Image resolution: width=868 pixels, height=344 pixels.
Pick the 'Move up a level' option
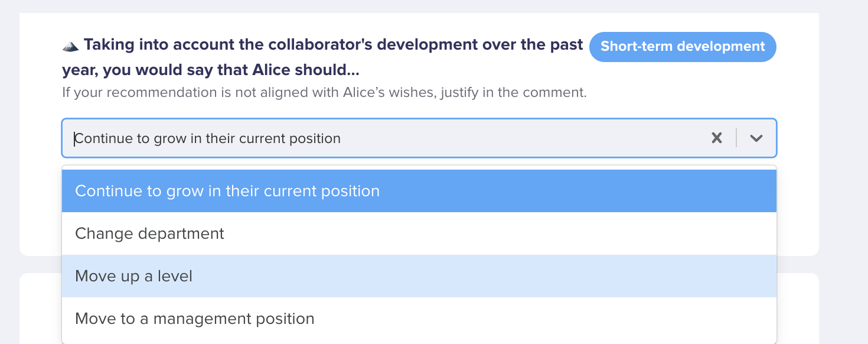(419, 276)
